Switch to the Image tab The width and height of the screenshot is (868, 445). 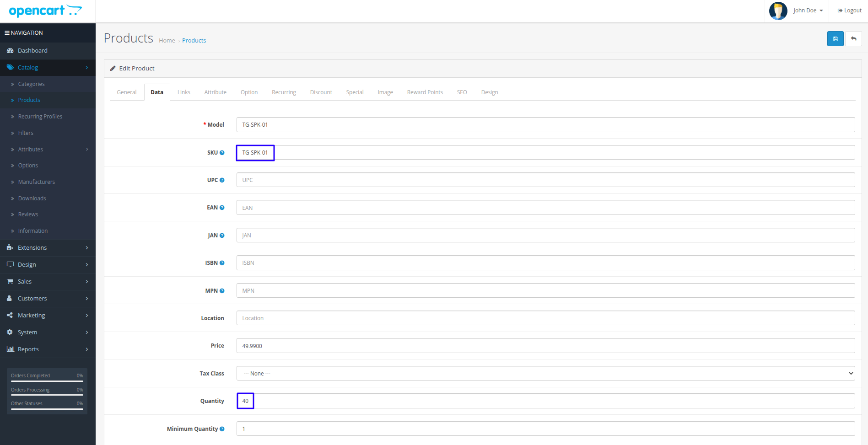click(x=385, y=92)
